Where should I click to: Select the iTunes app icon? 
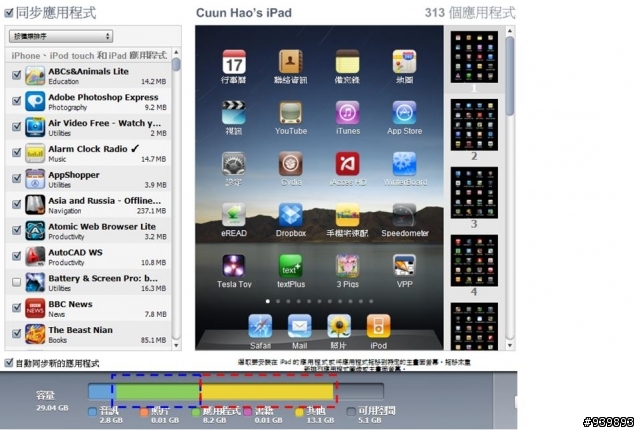coord(347,113)
